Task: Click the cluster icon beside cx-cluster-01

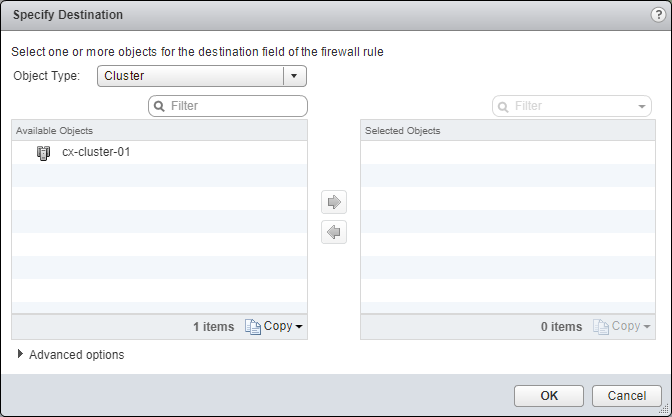Action: coord(43,153)
